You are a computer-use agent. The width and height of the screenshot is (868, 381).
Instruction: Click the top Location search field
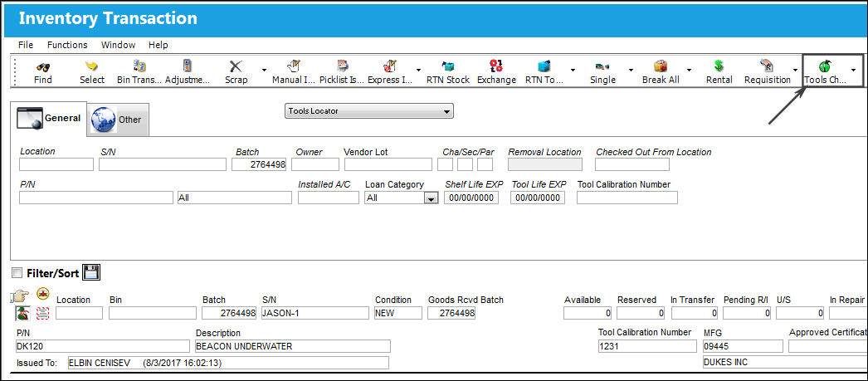[x=56, y=164]
